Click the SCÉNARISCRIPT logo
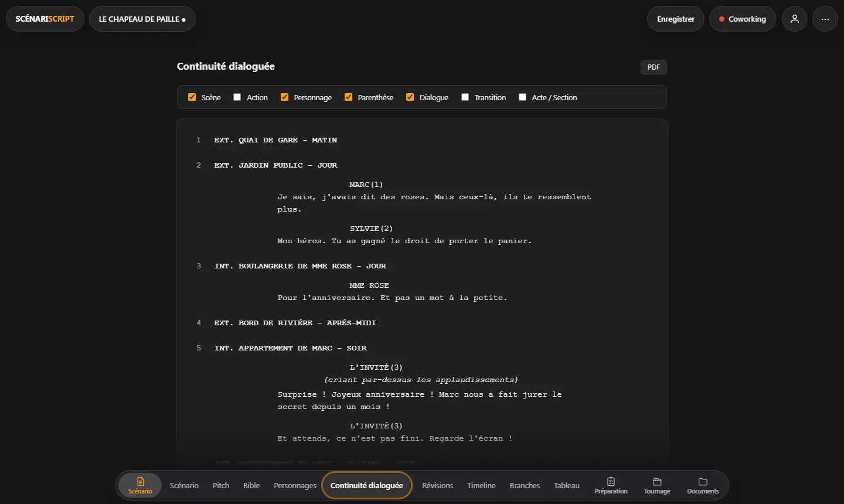This screenshot has width=844, height=504. [x=45, y=19]
